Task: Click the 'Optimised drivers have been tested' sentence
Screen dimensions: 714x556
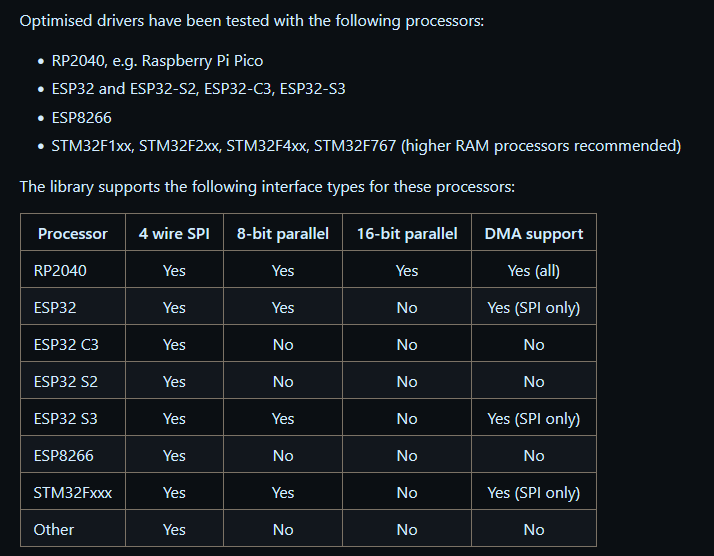Action: 252,21
